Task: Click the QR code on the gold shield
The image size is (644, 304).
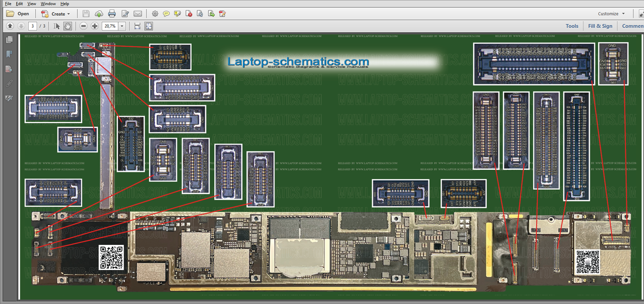Action: (588, 262)
